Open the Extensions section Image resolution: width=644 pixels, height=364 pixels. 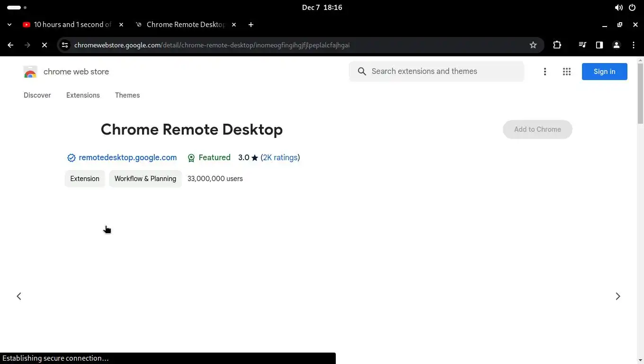(83, 95)
